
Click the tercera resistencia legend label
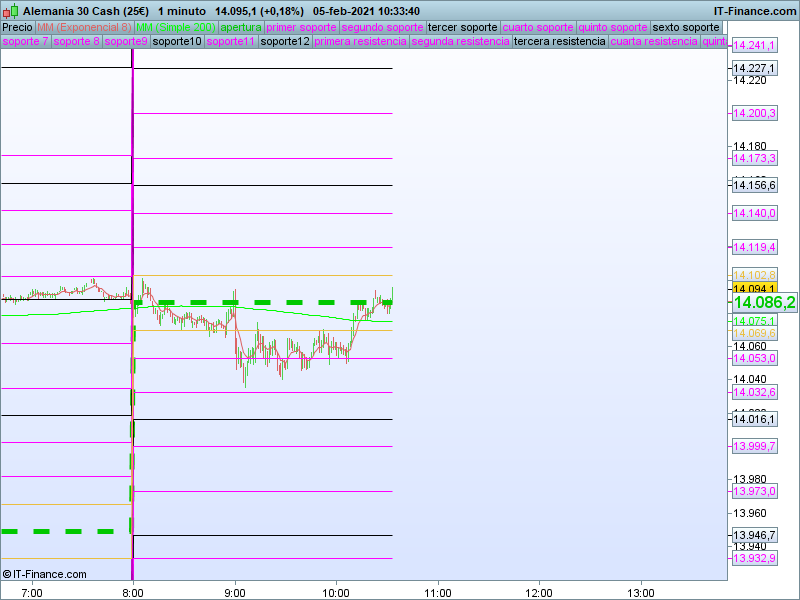559,42
